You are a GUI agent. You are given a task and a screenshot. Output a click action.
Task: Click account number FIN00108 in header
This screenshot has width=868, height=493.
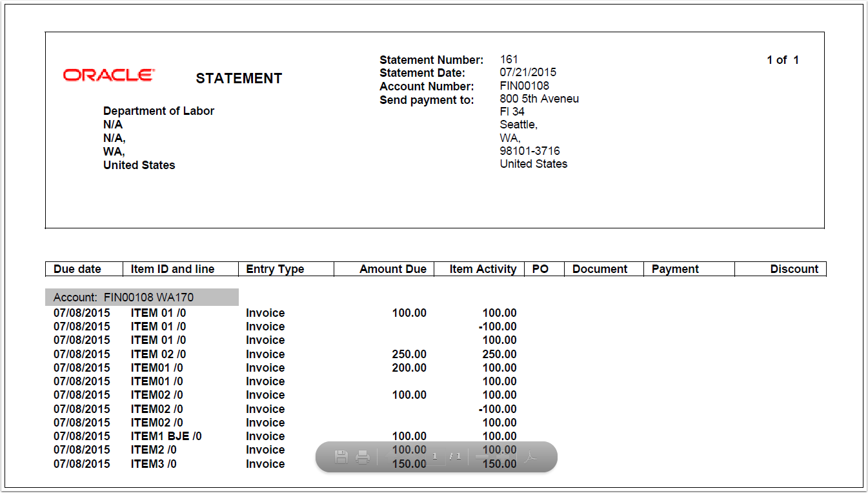(524, 85)
